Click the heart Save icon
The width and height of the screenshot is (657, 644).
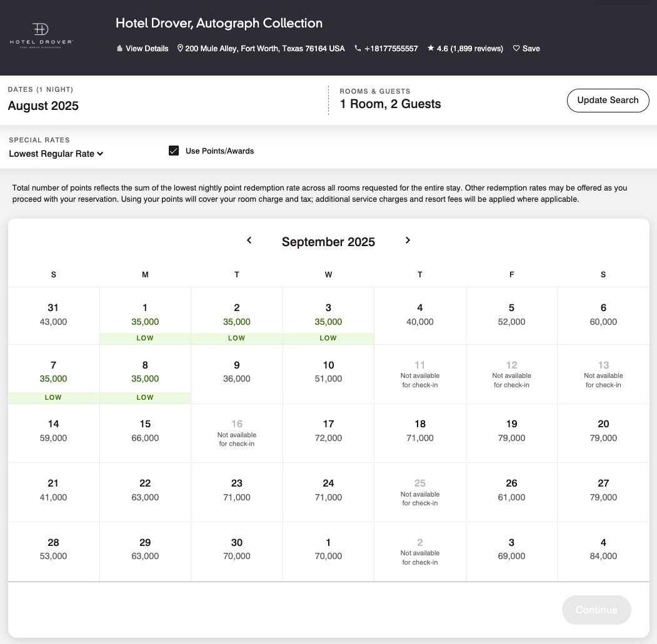click(x=516, y=48)
